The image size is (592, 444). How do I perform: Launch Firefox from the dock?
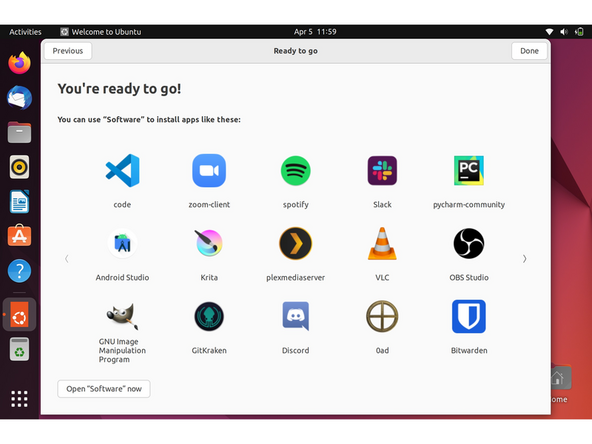point(19,63)
